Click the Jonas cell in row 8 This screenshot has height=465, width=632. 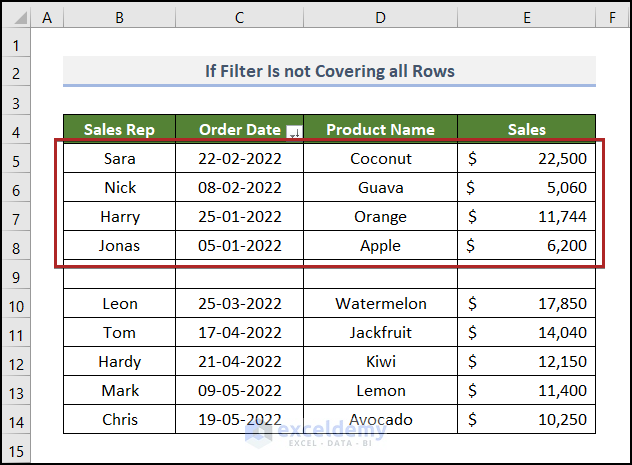pos(119,245)
